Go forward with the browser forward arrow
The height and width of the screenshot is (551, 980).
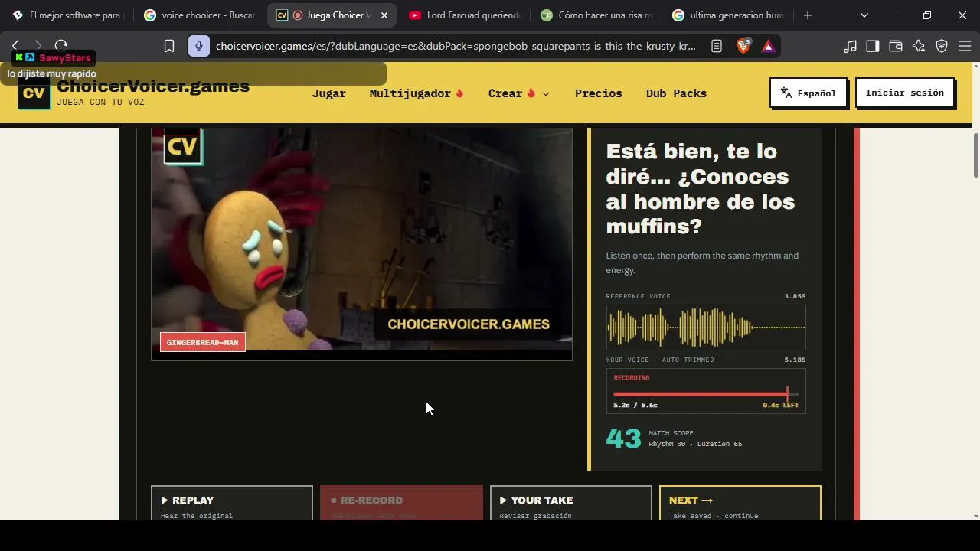[38, 46]
